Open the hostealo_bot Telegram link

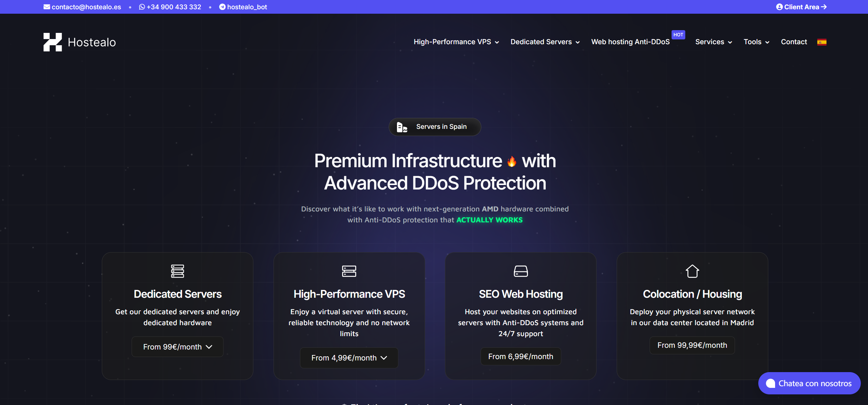tap(243, 7)
